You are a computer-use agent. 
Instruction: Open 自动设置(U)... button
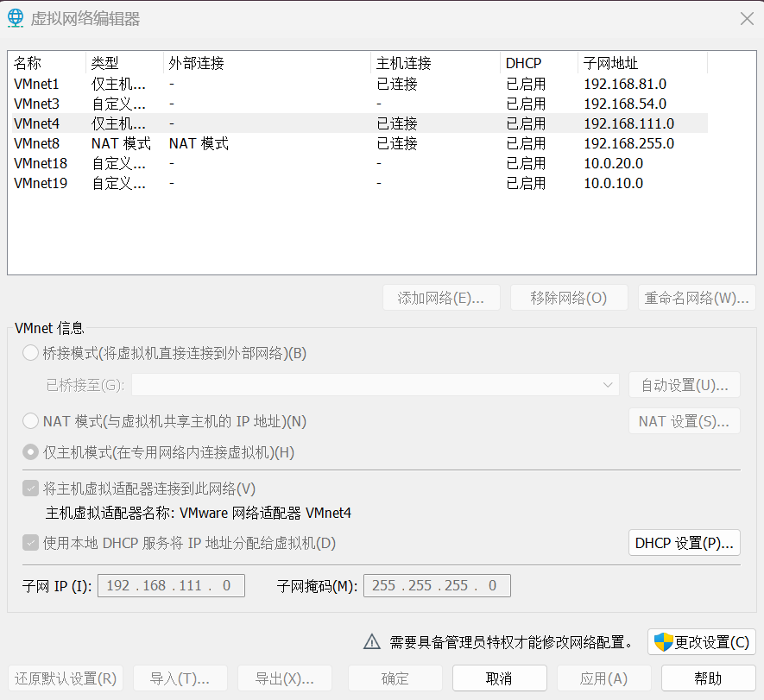tap(684, 385)
